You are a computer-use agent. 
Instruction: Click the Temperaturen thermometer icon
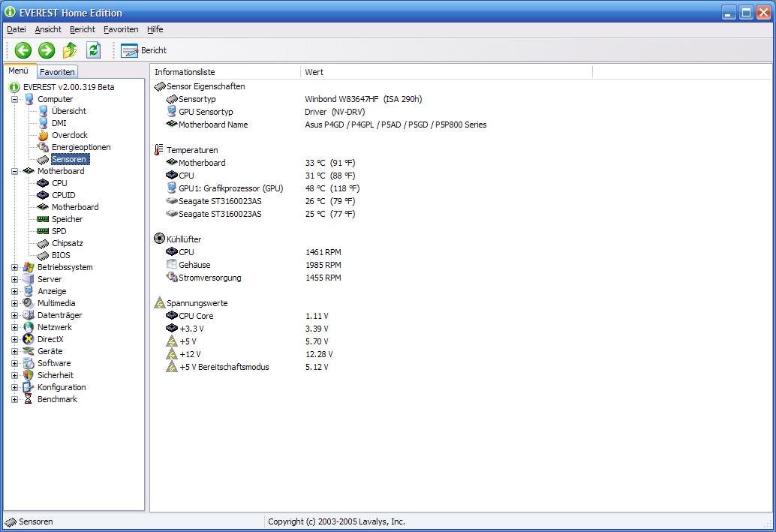159,149
